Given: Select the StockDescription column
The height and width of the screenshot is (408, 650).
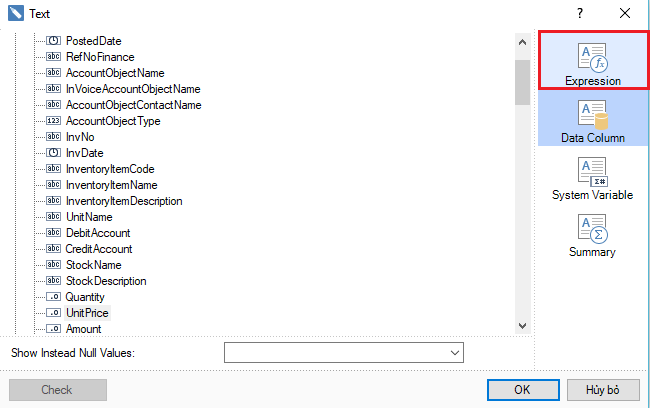Looking at the screenshot, I should point(106,281).
